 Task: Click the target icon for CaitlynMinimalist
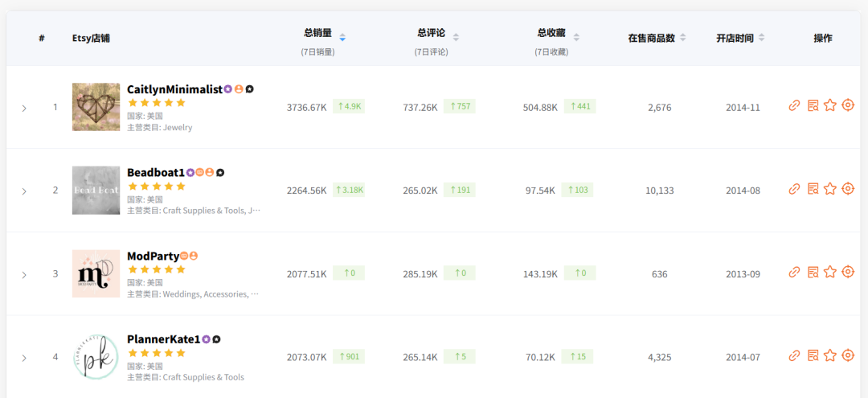tap(848, 105)
